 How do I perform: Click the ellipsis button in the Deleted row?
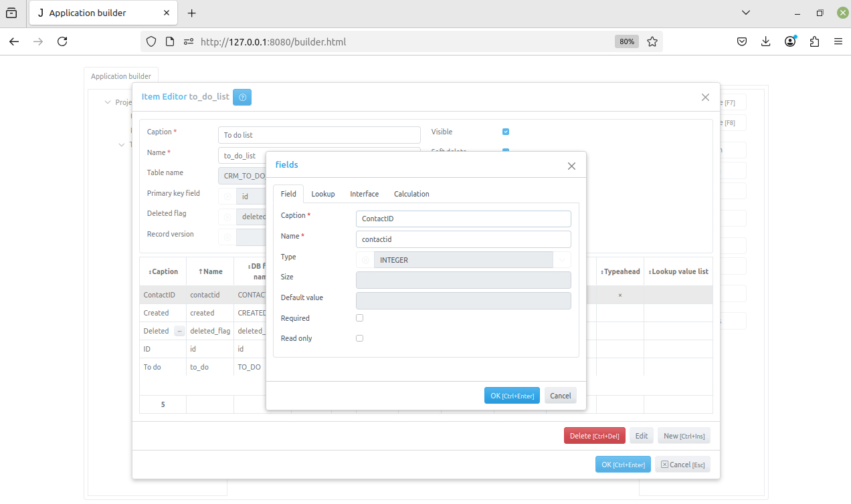click(179, 331)
